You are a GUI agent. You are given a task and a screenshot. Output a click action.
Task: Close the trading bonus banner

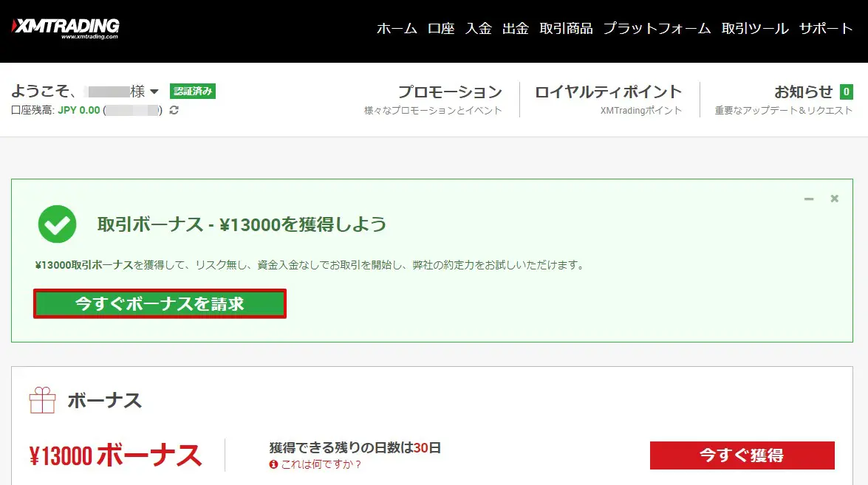pyautogui.click(x=834, y=199)
